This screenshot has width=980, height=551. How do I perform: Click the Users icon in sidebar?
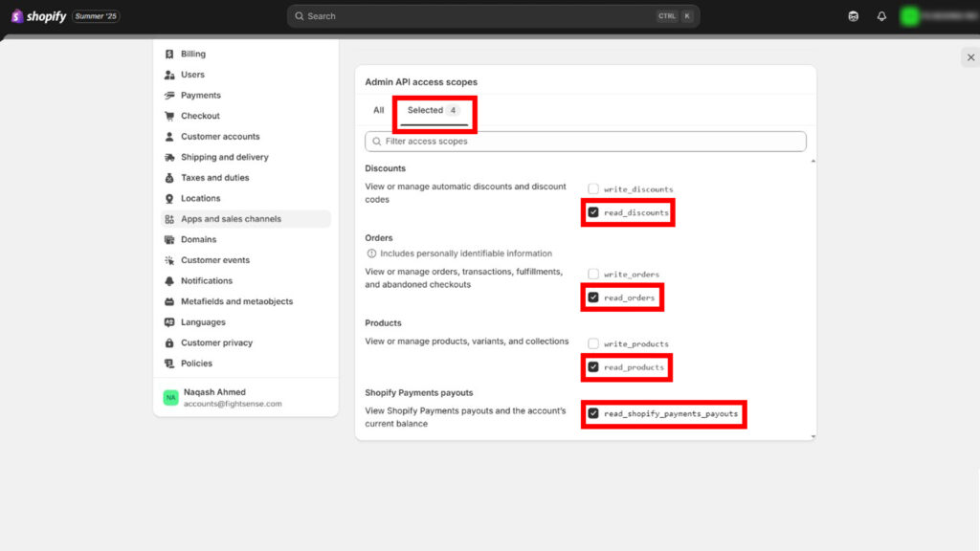tap(169, 75)
